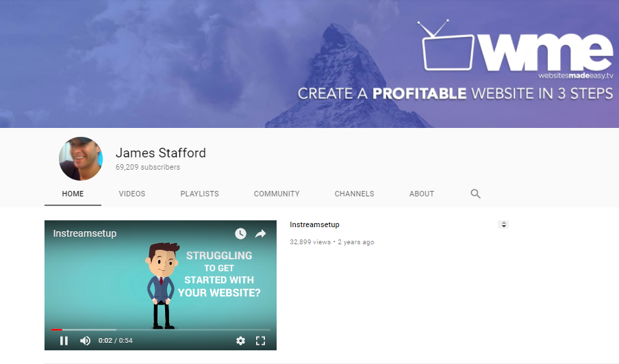Click the James Stafford channel avatar
619x364 pixels.
pos(81,159)
